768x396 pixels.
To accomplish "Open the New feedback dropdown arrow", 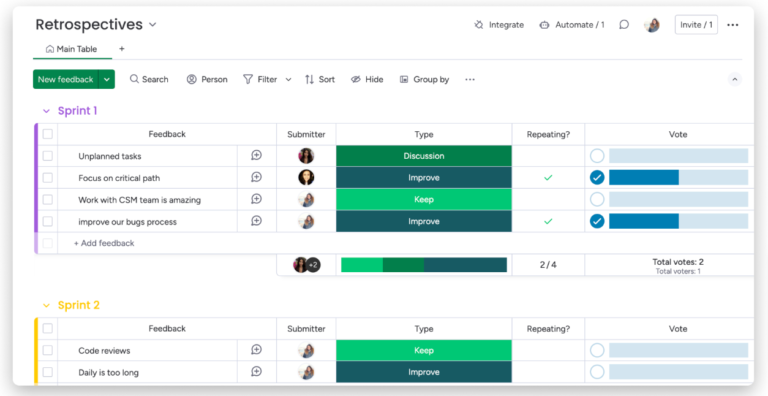I will click(x=107, y=79).
